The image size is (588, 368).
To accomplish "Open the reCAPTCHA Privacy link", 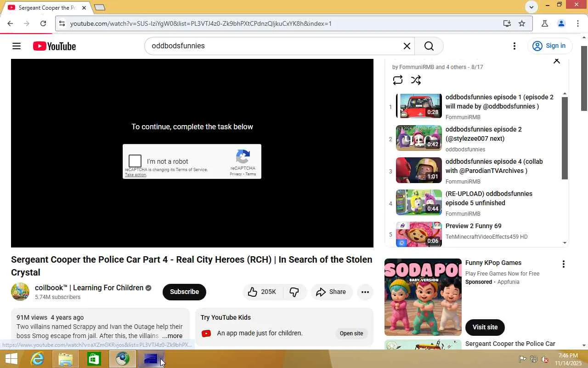I will (236, 174).
